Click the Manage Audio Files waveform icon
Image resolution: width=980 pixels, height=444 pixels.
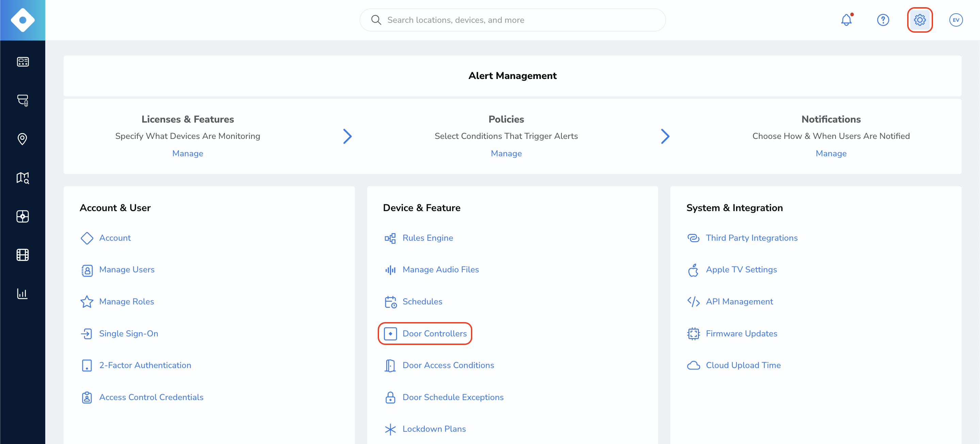coord(390,270)
